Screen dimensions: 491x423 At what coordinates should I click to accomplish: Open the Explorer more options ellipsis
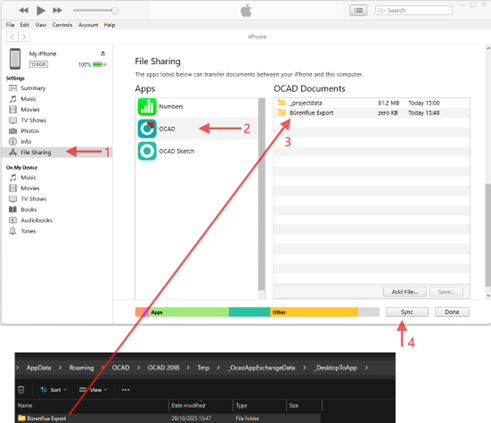pos(126,390)
